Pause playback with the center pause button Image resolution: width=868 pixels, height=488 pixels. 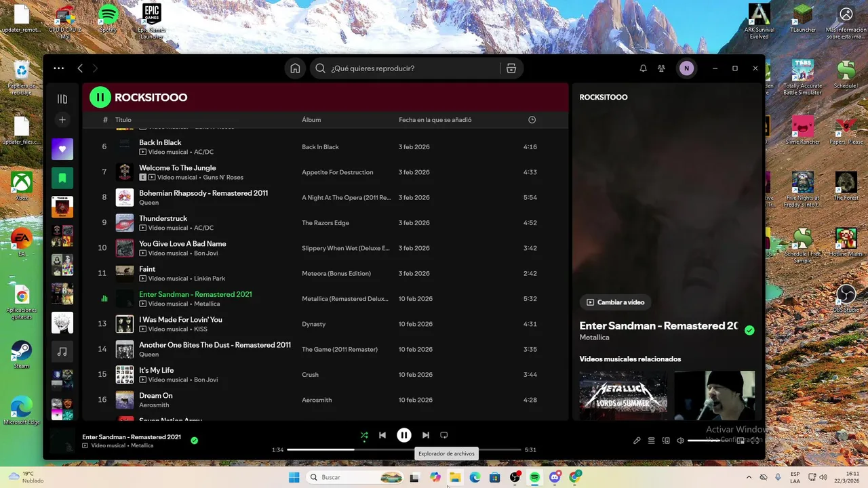(404, 435)
